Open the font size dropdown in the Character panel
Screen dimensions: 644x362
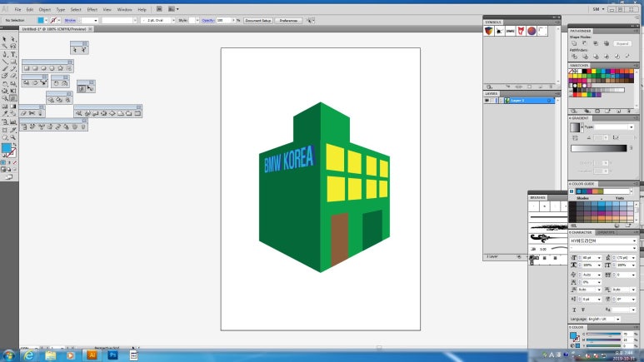(x=599, y=258)
